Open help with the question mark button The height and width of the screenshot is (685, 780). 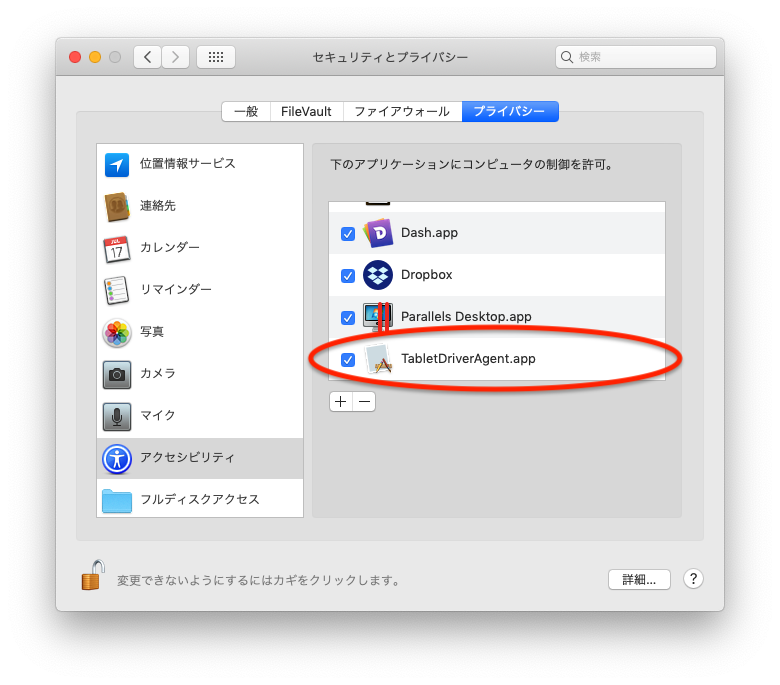coord(693,579)
